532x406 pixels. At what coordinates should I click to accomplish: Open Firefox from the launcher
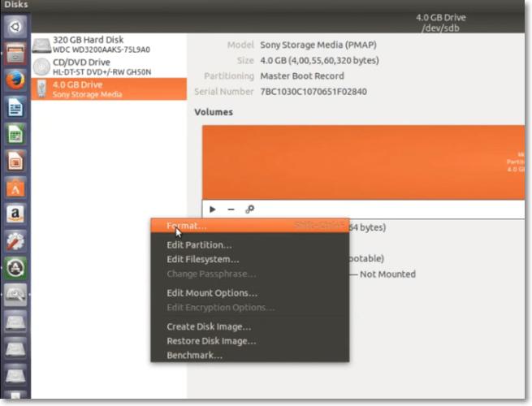point(15,80)
